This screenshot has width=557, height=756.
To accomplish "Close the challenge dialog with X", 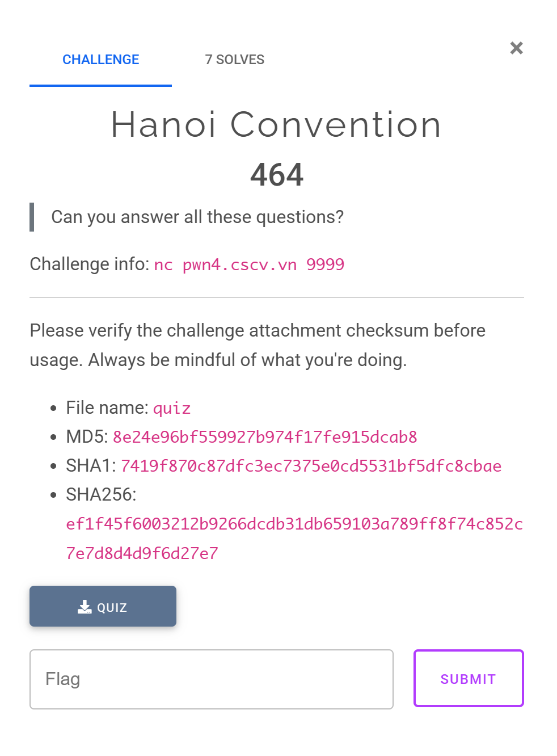I will tap(516, 48).
